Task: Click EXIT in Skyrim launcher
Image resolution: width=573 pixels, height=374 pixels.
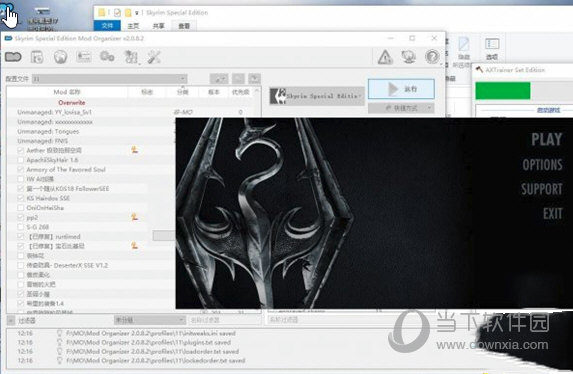Action: pyautogui.click(x=553, y=213)
